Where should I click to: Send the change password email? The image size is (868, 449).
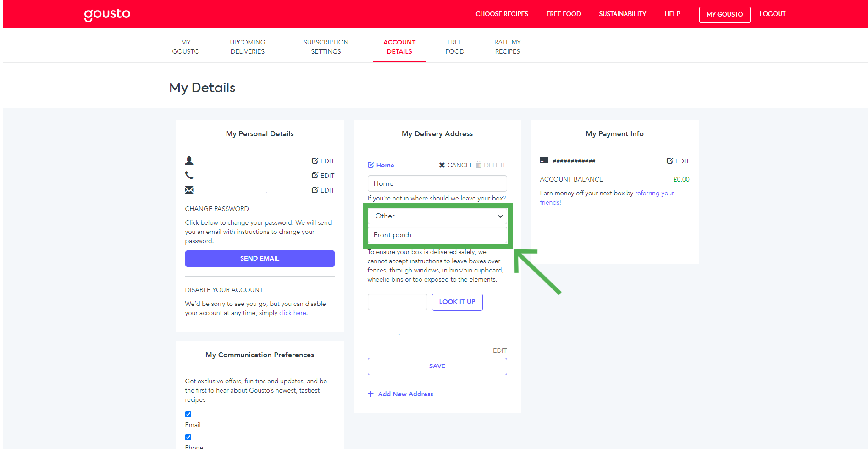coord(260,259)
